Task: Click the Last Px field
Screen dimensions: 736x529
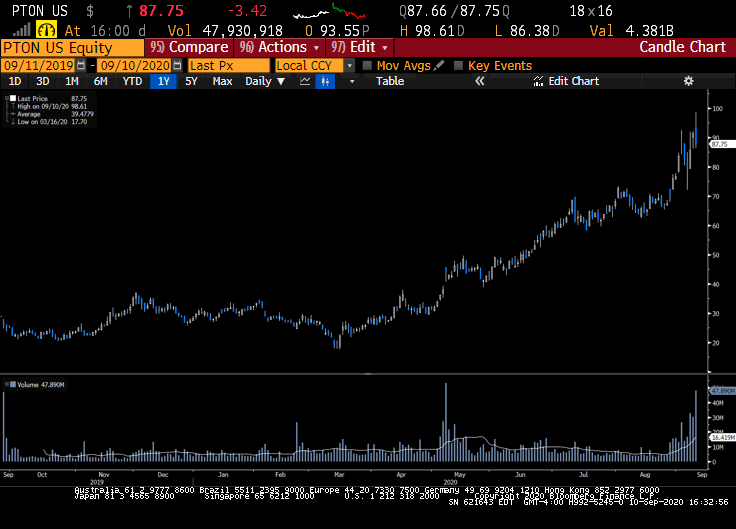Action: coord(229,65)
